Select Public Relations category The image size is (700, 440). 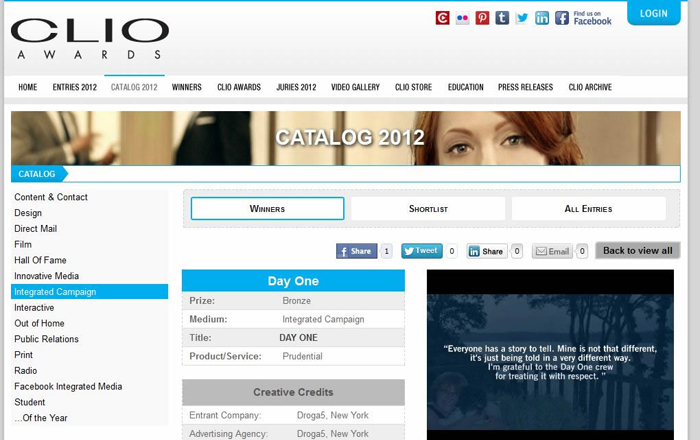[46, 339]
